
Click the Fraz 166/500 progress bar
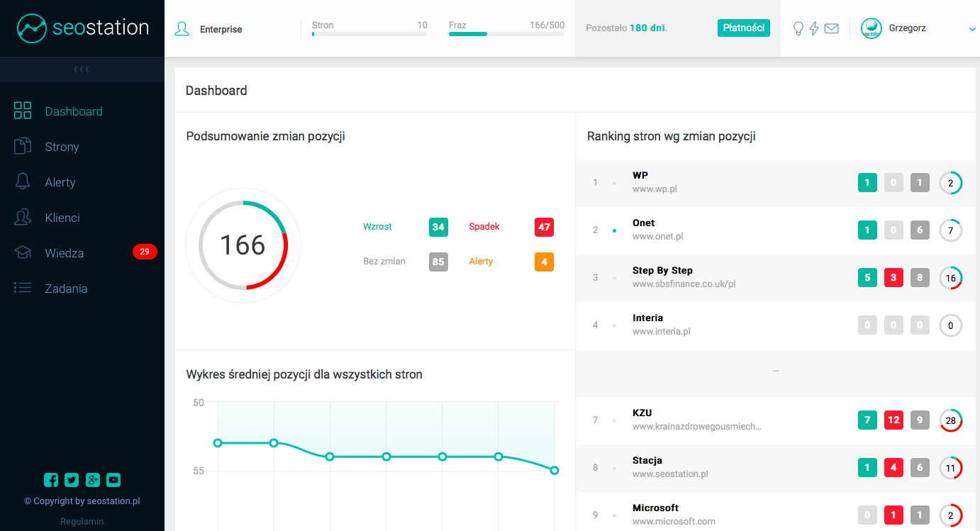click(506, 33)
